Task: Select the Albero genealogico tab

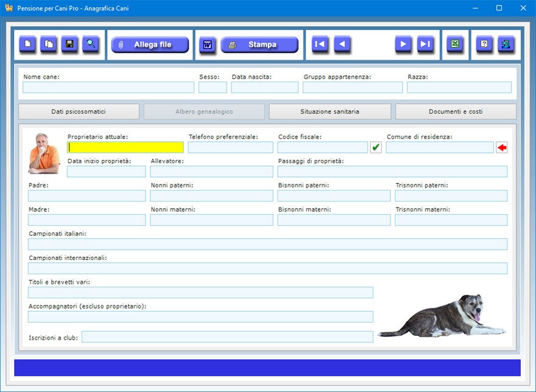Action: [204, 111]
